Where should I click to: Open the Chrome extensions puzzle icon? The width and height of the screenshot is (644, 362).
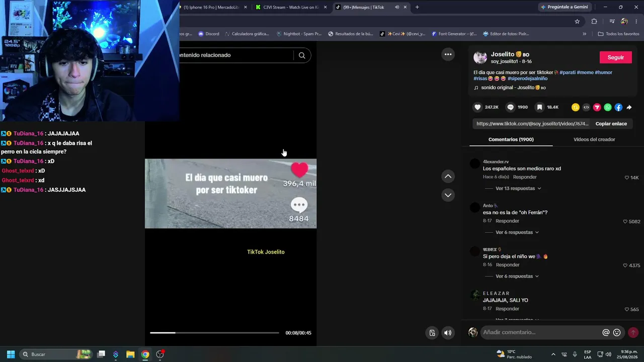(594, 21)
